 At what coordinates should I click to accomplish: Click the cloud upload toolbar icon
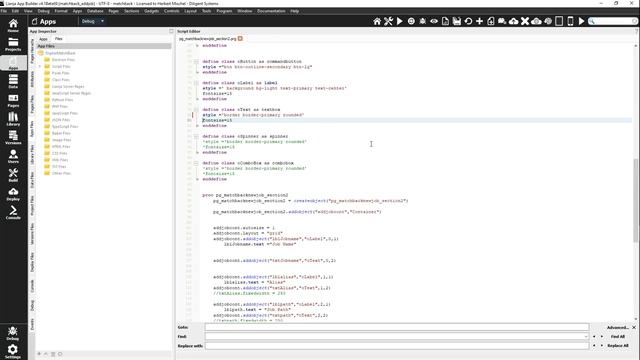point(513,21)
